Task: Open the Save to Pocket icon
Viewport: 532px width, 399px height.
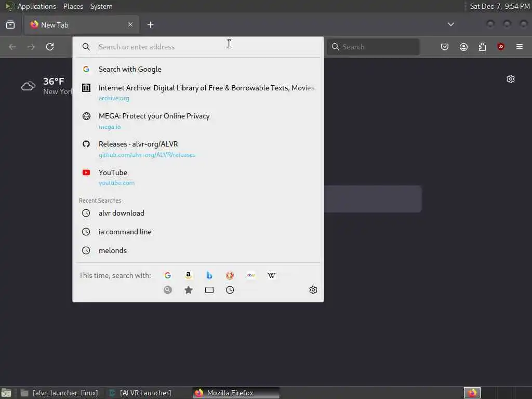Action: click(x=445, y=47)
